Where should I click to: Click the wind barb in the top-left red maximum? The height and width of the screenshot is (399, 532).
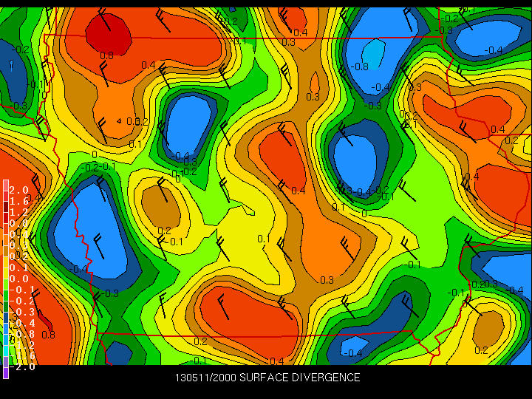pos(103,21)
